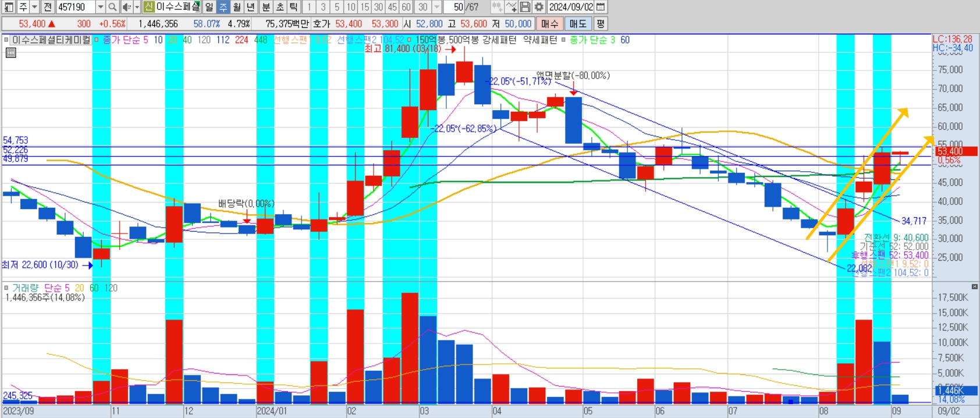The height and width of the screenshot is (418, 980).
Task: Open the dropdown arrow next to the speaker
Action: tap(137, 7)
